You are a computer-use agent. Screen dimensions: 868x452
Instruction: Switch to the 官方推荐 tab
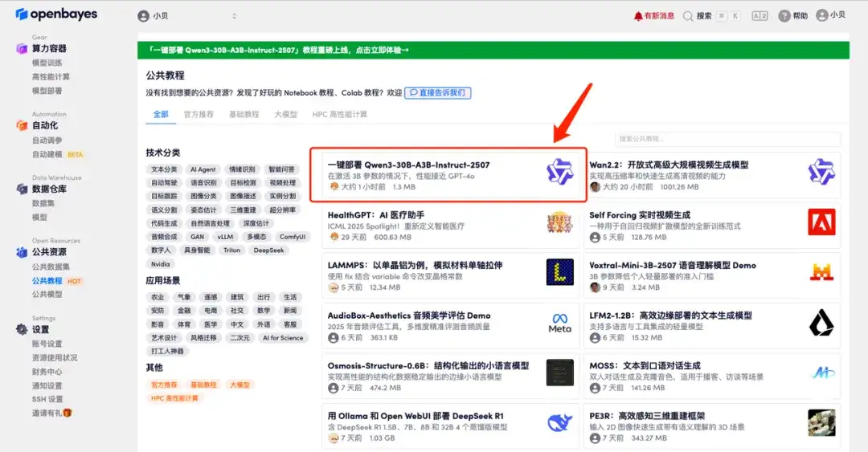coord(199,115)
